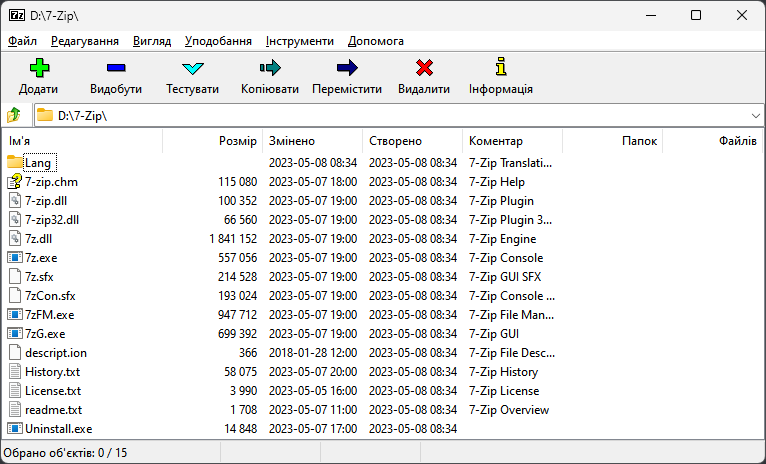Viewport: 766px width, 464px height.
Task: Click the comment 7-Zip Plugin
Action: (501, 201)
